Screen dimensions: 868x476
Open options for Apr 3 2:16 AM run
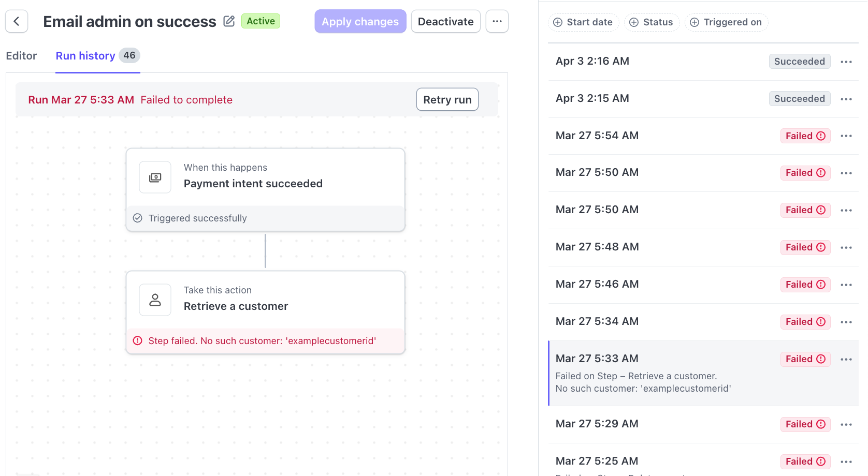tap(846, 62)
